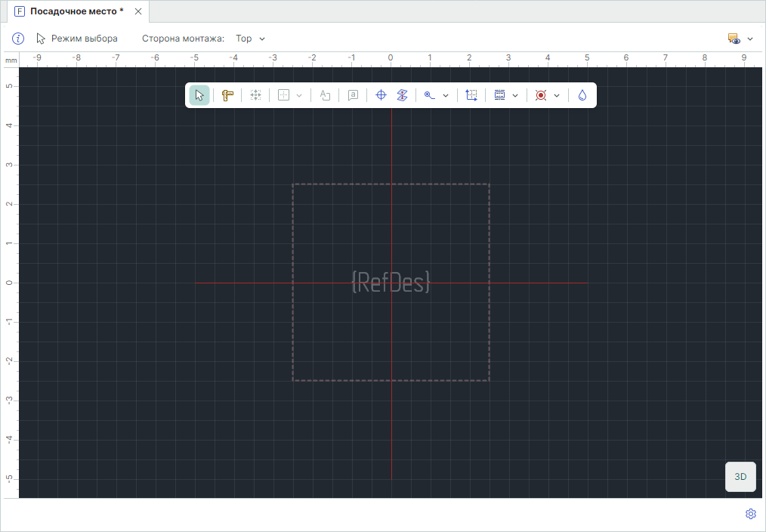The image size is (766, 532).
Task: Expand the layer visibility dropdown chevron
Action: [x=750, y=39]
